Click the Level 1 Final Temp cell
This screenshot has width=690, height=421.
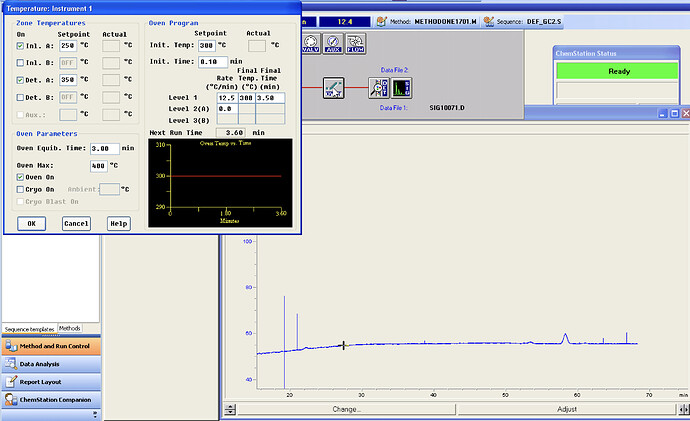click(246, 98)
